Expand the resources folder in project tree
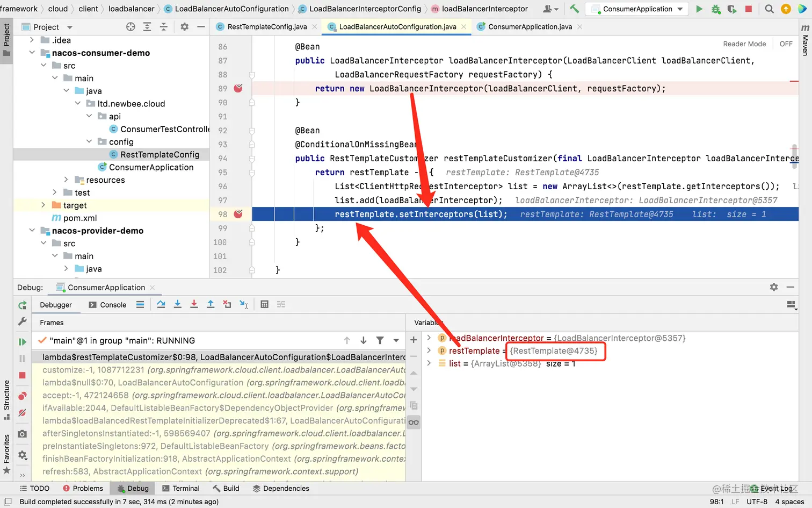This screenshot has height=508, width=812. click(x=66, y=180)
